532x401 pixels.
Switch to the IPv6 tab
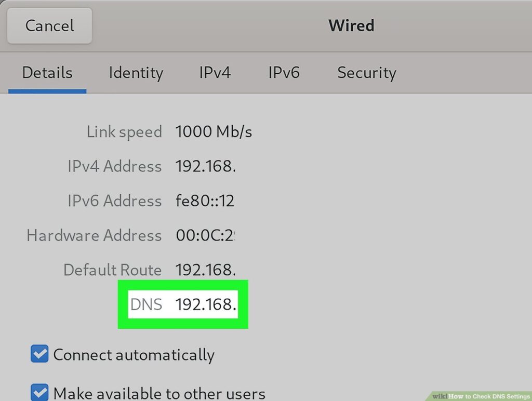point(284,73)
